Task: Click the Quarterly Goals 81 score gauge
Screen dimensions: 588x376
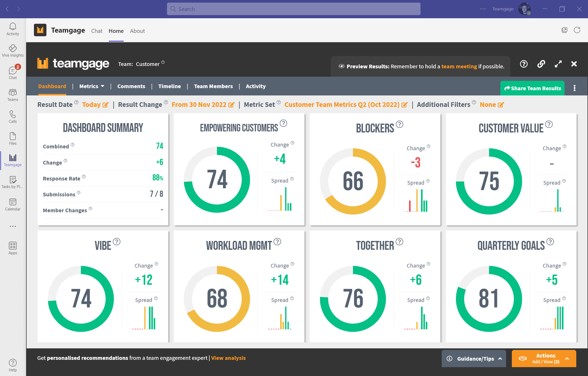Action: pyautogui.click(x=489, y=299)
